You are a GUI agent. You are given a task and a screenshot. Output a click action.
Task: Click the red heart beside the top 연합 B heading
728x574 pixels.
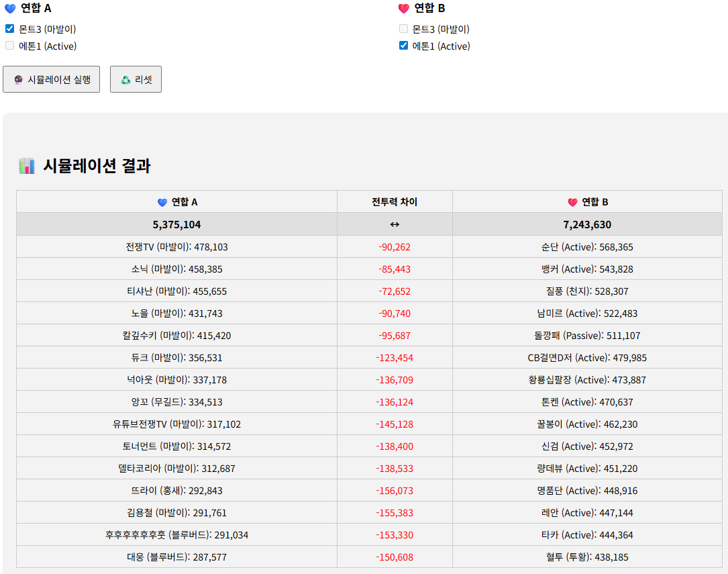point(403,9)
